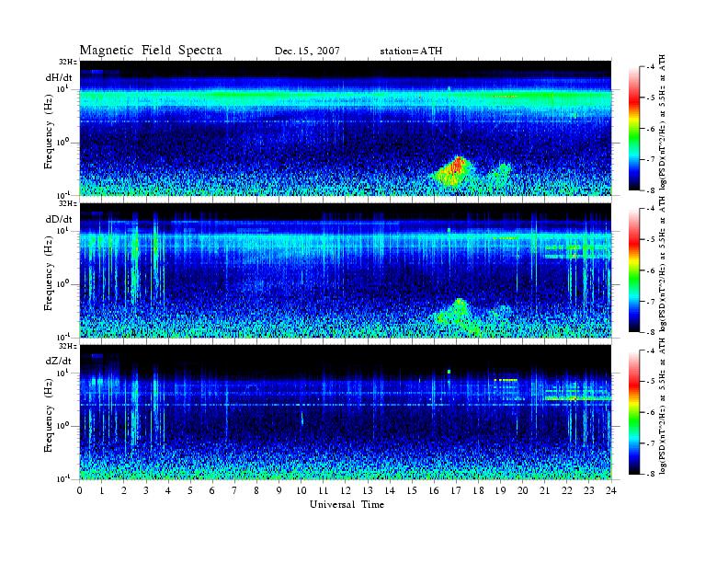728x563 pixels.
Task: Click the color bar beside the dZ/dt panel
Action: 633,412
